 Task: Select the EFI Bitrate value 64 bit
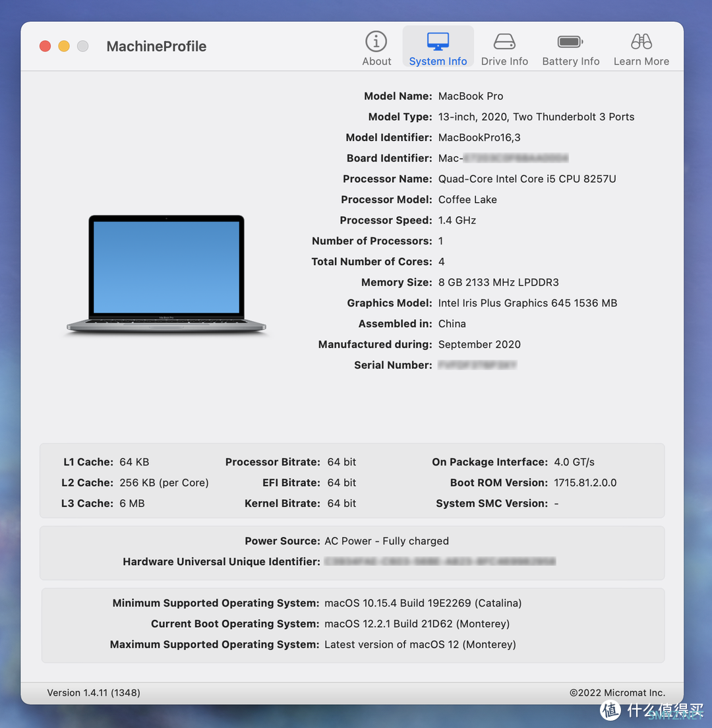[x=341, y=483]
